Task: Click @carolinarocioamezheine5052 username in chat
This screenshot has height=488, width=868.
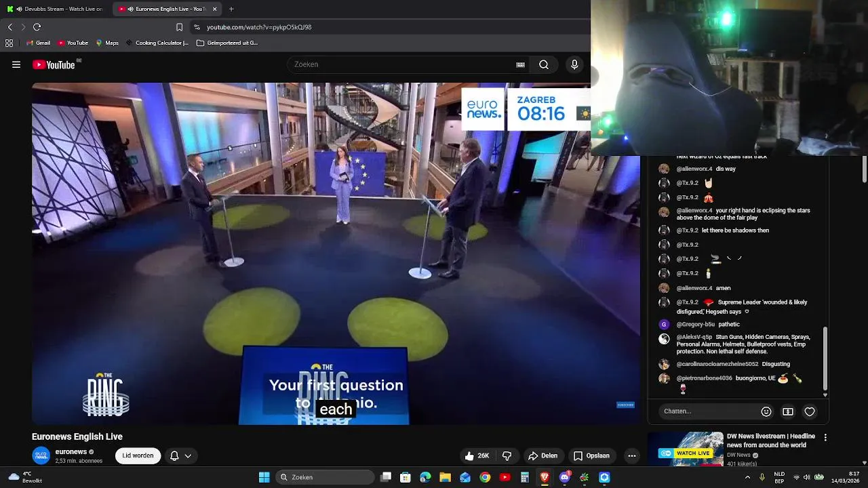Action: point(717,364)
